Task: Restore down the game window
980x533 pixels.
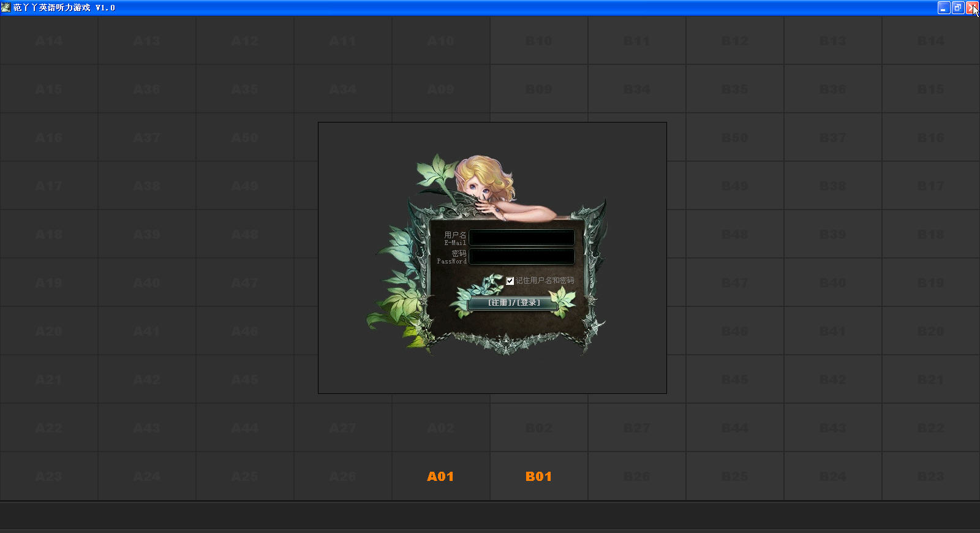Action: (x=958, y=7)
